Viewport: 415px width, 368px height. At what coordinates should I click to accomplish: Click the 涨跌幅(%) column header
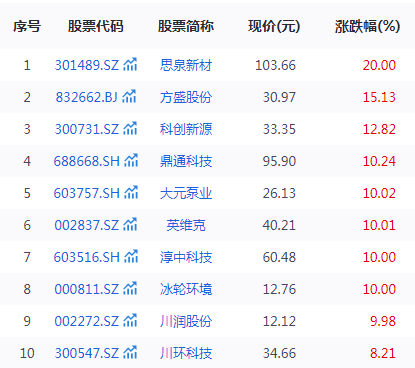(367, 26)
